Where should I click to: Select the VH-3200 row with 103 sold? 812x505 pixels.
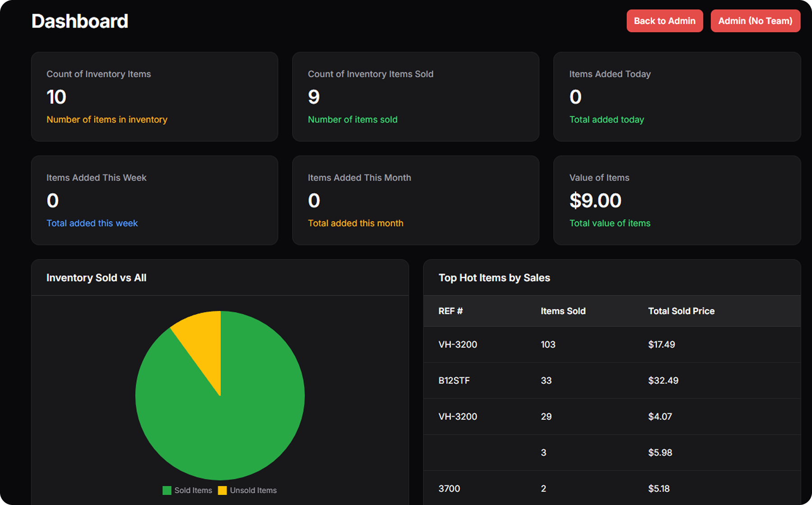612,344
